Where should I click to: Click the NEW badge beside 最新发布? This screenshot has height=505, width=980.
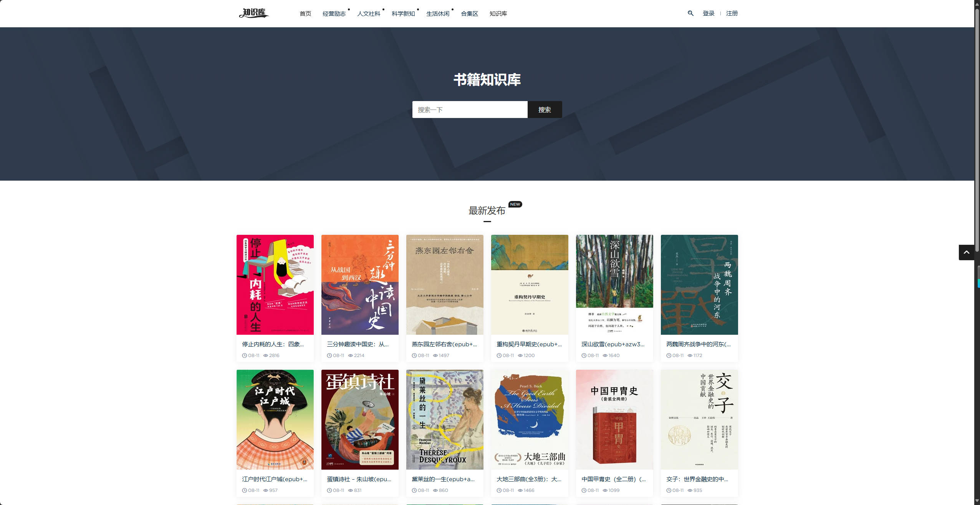pos(515,204)
